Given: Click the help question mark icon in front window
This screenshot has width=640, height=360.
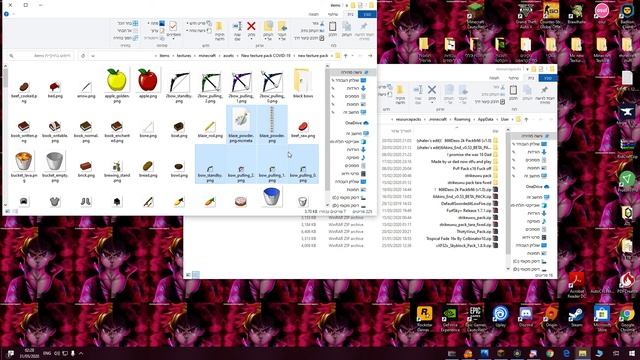Looking at the screenshot, I should pos(6,14).
